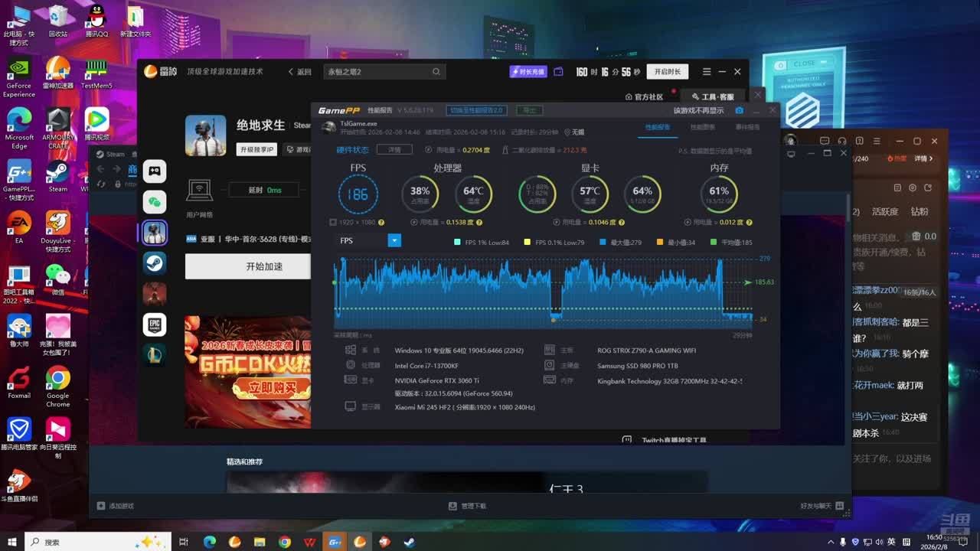Select the Tencent QQ desktop icon
Viewport: 980px width, 551px height.
[96, 21]
